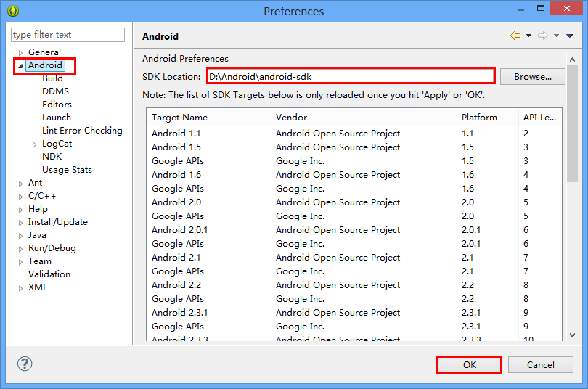Image resolution: width=588 pixels, height=389 pixels.
Task: Expand the Install/Update tree node
Action: pos(20,223)
